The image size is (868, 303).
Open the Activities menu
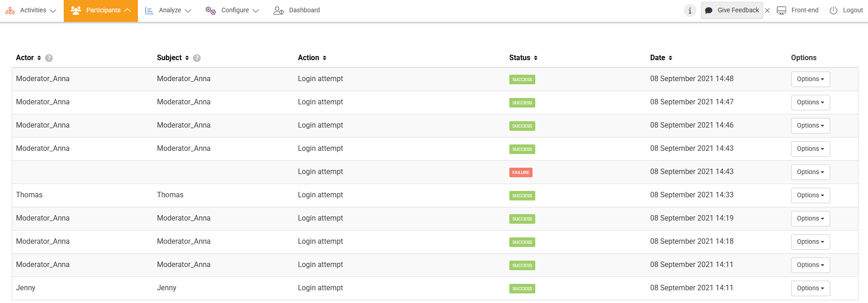click(x=31, y=10)
